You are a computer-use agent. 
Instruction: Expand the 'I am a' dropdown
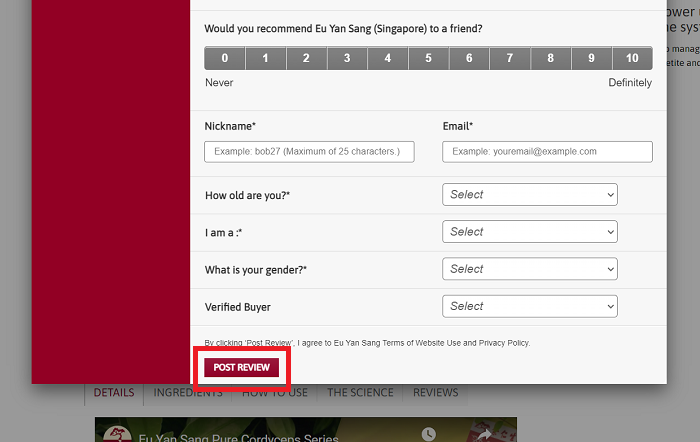530,232
